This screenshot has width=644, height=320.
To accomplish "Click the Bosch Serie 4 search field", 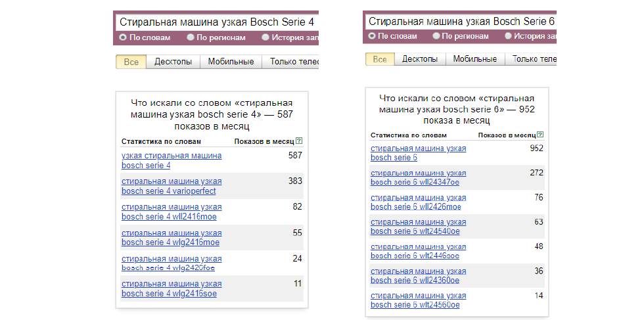I will (x=216, y=22).
